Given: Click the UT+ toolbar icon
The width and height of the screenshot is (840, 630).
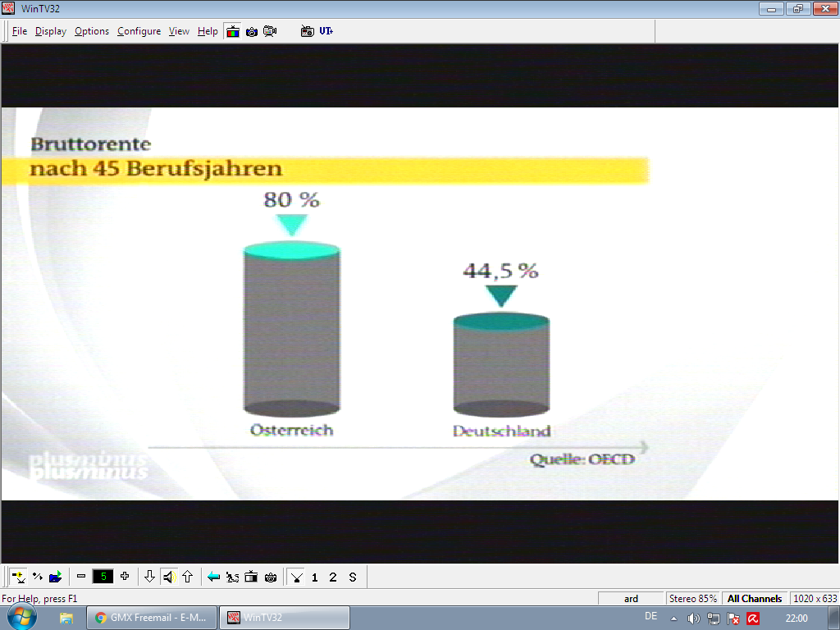Looking at the screenshot, I should click(x=326, y=31).
